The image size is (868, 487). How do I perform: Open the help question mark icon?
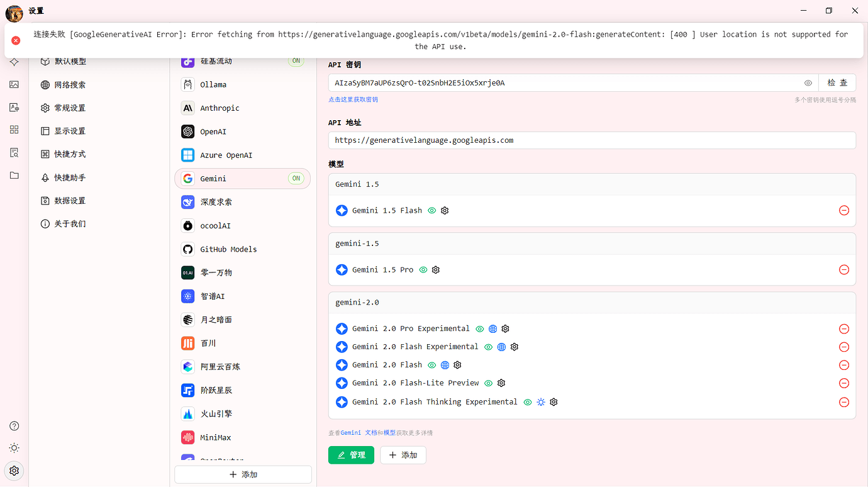click(14, 426)
